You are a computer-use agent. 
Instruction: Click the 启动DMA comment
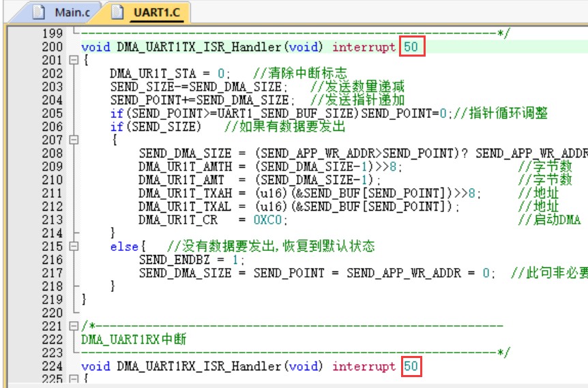point(549,220)
